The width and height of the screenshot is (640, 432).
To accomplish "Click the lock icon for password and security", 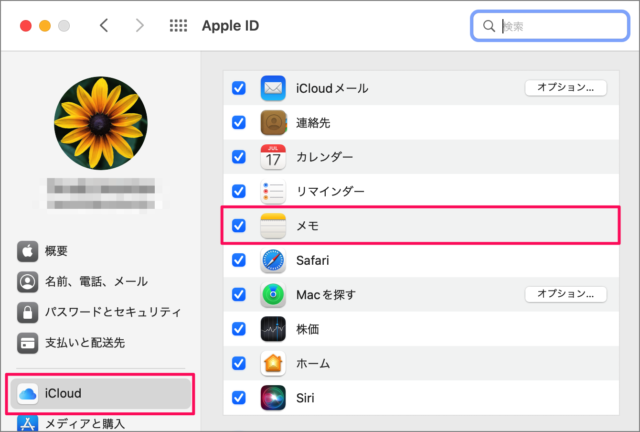I will 27,312.
